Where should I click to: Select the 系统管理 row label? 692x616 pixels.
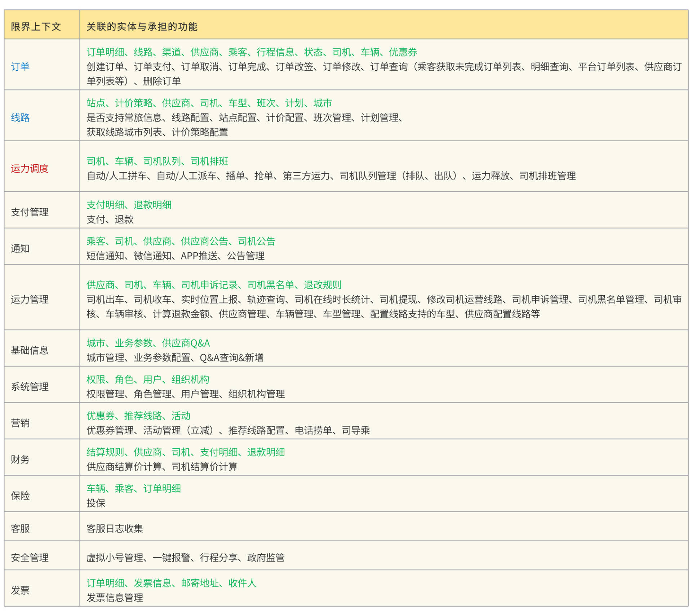pos(30,386)
